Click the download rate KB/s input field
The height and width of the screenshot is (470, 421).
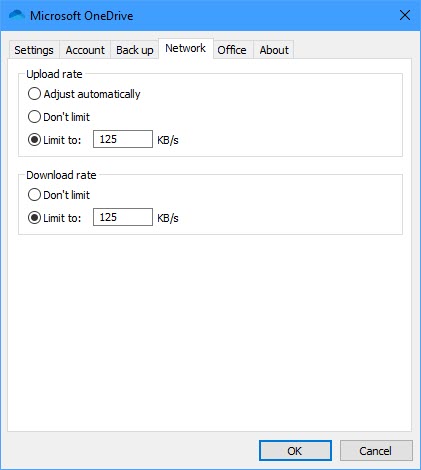123,217
